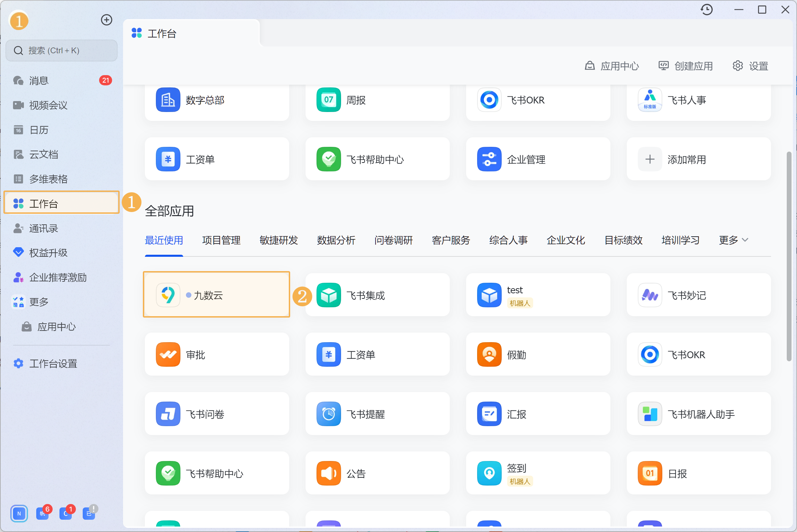Select the 最近使用 tab
The height and width of the screenshot is (532, 797).
click(x=164, y=240)
